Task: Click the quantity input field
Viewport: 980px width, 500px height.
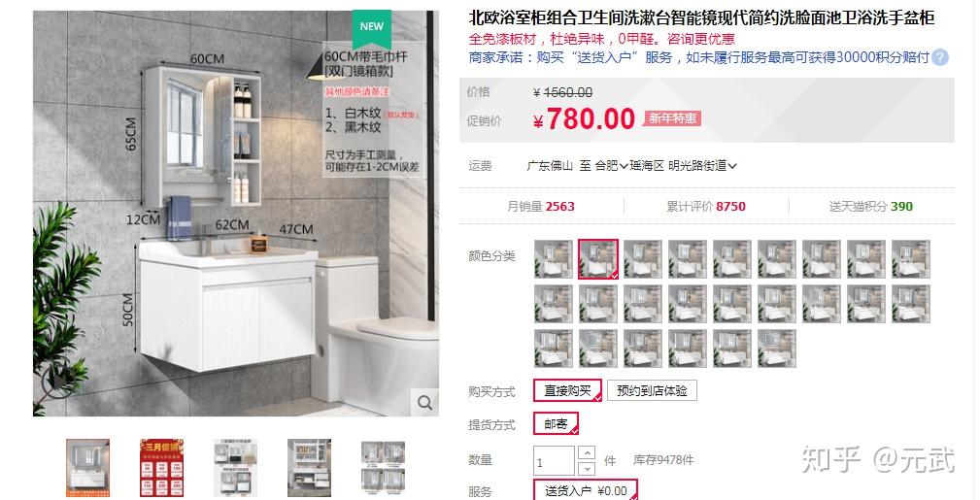Action: pyautogui.click(x=554, y=460)
